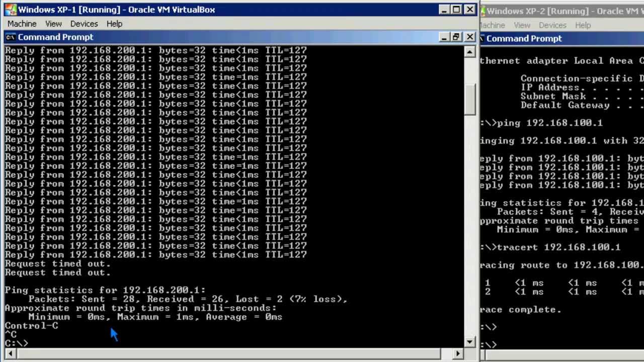
Task: Click the VirtualBox icon in XP-1 title bar
Action: (x=10, y=10)
